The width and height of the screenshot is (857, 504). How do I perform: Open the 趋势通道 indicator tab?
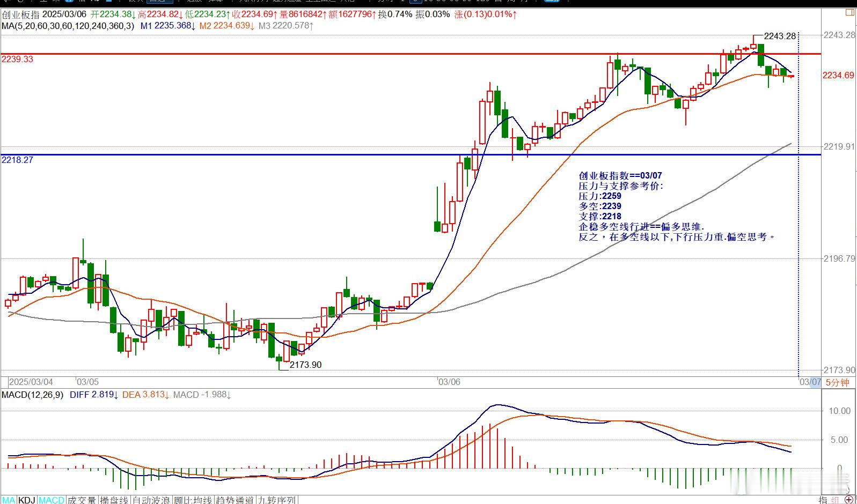[x=235, y=500]
